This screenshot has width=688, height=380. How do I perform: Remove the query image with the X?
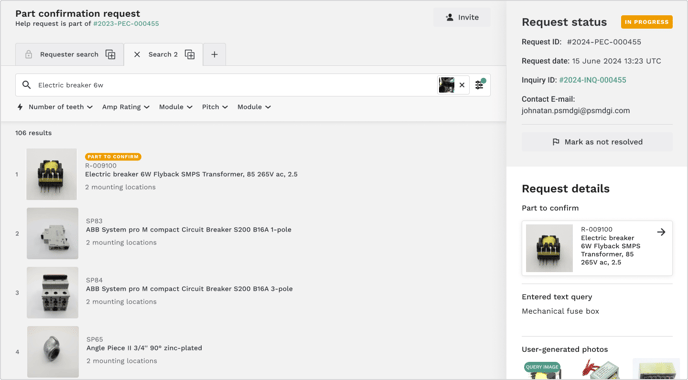pyautogui.click(x=462, y=85)
